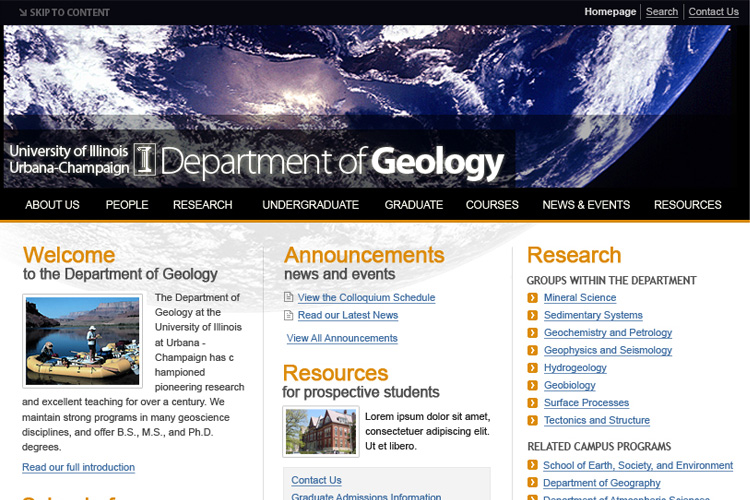Click Groups Within the Department heading

tap(611, 280)
